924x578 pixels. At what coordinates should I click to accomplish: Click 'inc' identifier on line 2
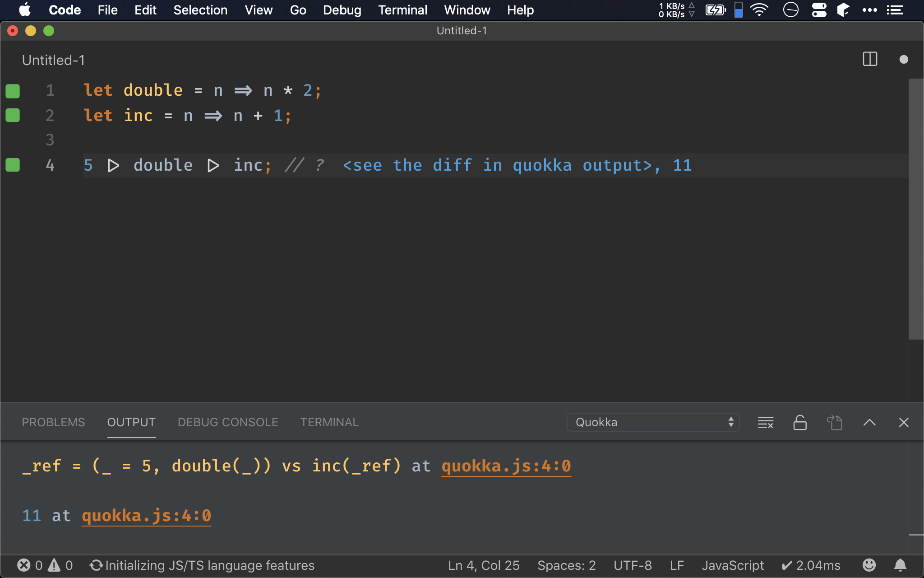pyautogui.click(x=138, y=116)
